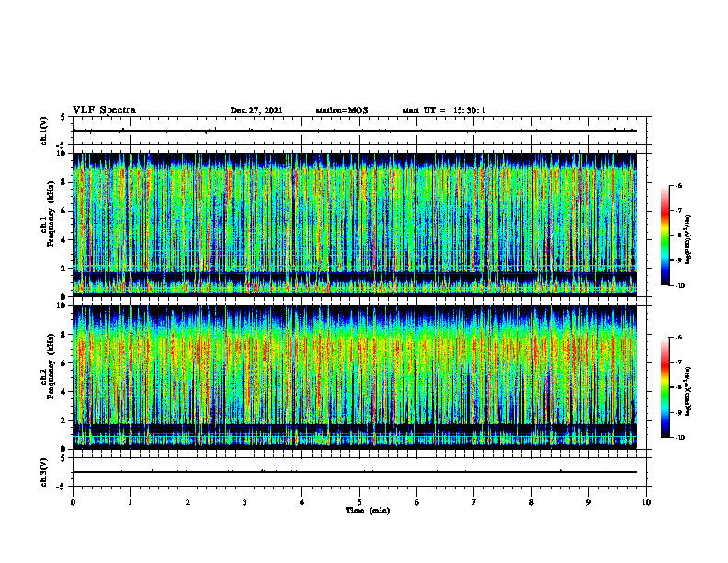Image resolution: width=728 pixels, height=563 pixels.
Task: Click the ch.2 "Frequency (kHz)" axis label
Action: point(51,366)
